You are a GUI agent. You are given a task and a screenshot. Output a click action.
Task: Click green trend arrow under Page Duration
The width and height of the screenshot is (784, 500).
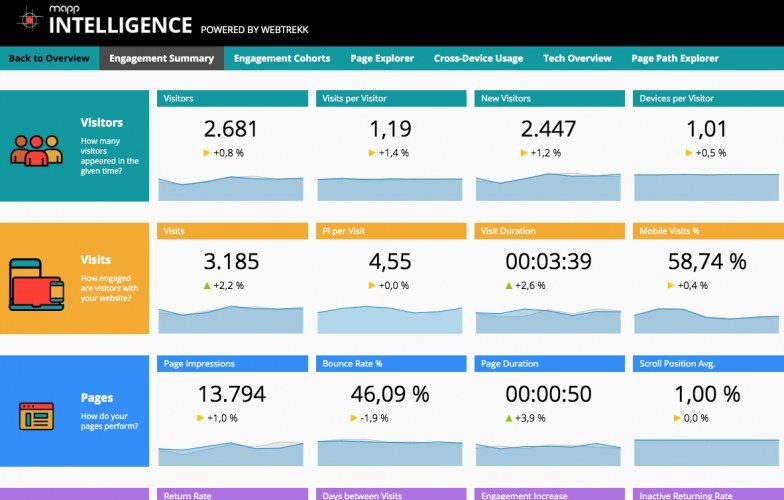click(x=508, y=418)
